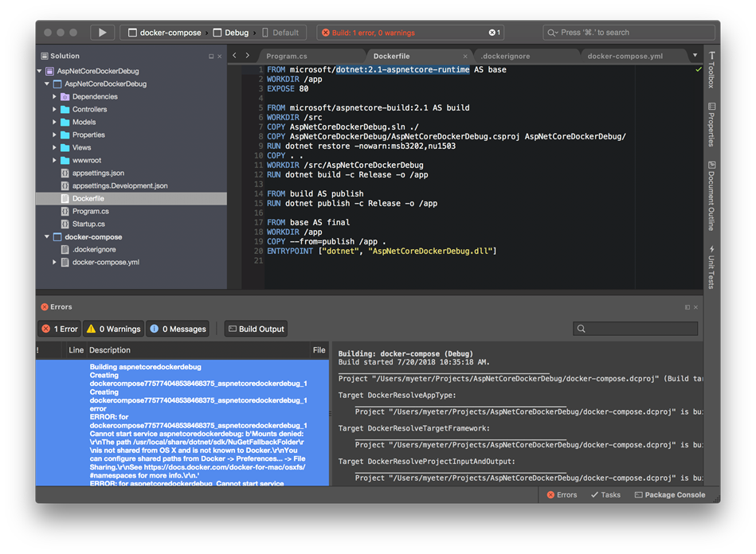Toggle the 0 Messages filter
Screen dimensions: 756x554
[178, 329]
